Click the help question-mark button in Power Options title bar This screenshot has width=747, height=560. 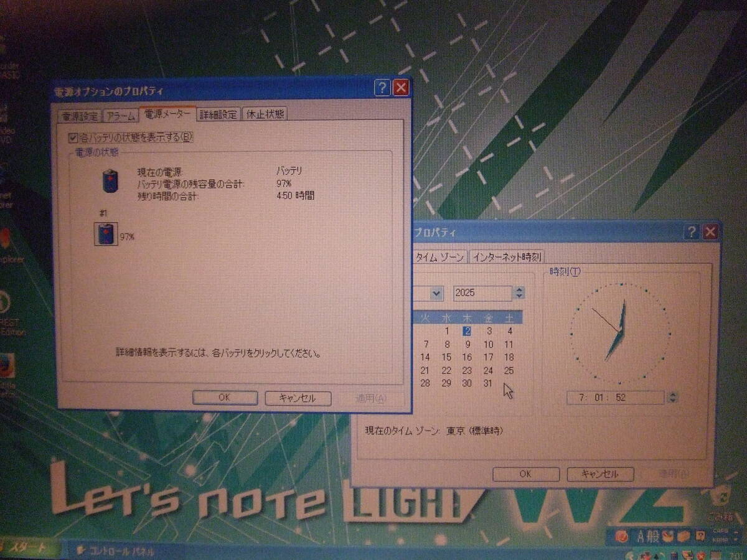click(382, 88)
